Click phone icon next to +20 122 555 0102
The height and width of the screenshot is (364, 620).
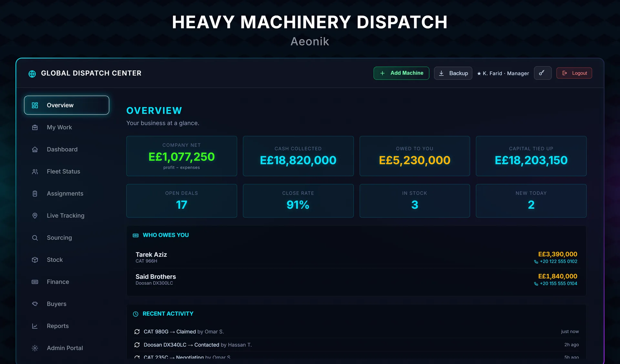pos(536,262)
